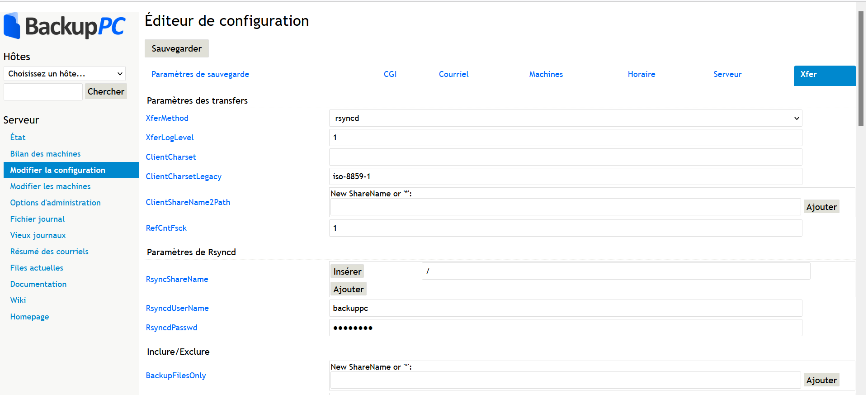
Task: Switch to the CGI tab
Action: [390, 74]
